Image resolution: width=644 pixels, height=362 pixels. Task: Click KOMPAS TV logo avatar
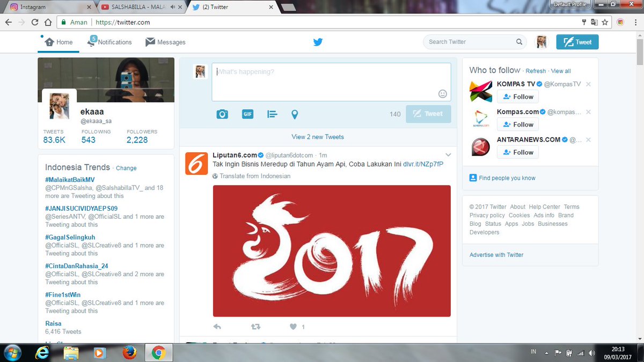pos(480,91)
